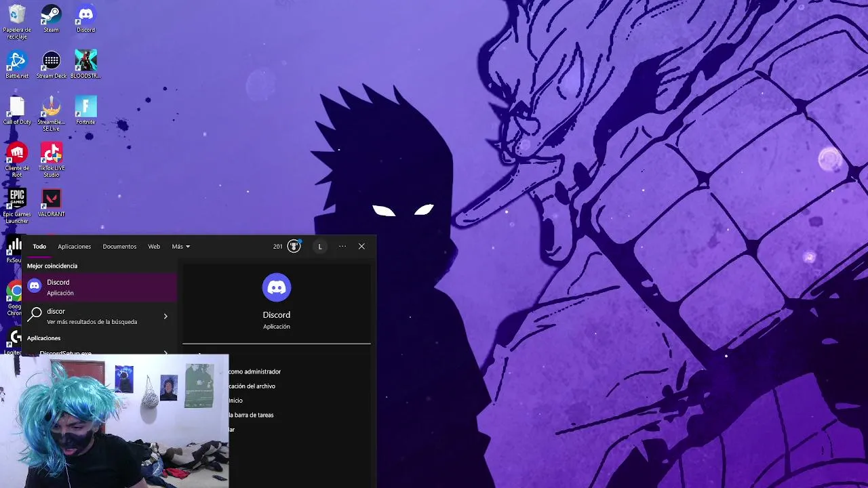Switch to the Web search tab
The image size is (868, 488).
pos(154,247)
